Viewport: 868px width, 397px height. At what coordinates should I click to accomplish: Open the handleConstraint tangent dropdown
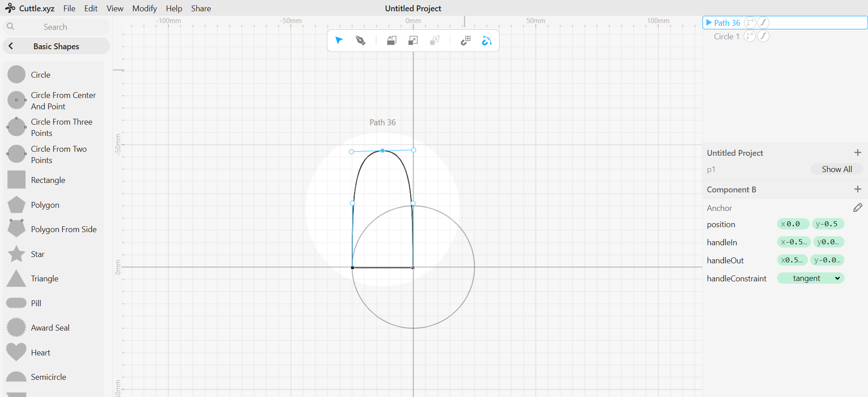811,278
